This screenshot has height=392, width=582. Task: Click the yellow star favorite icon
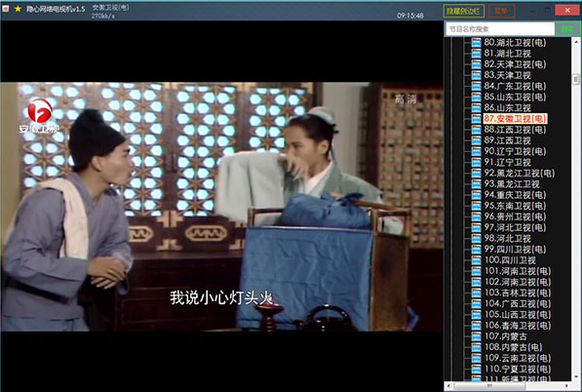point(18,9)
